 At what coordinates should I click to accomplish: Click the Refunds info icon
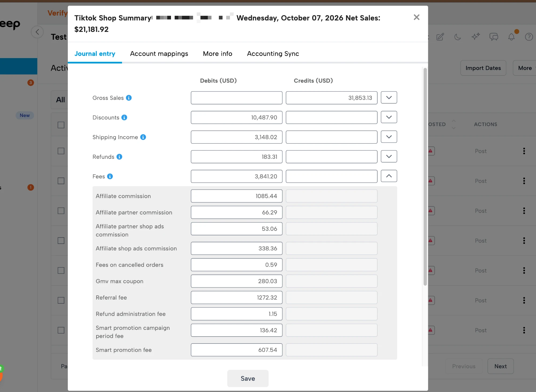coord(120,157)
